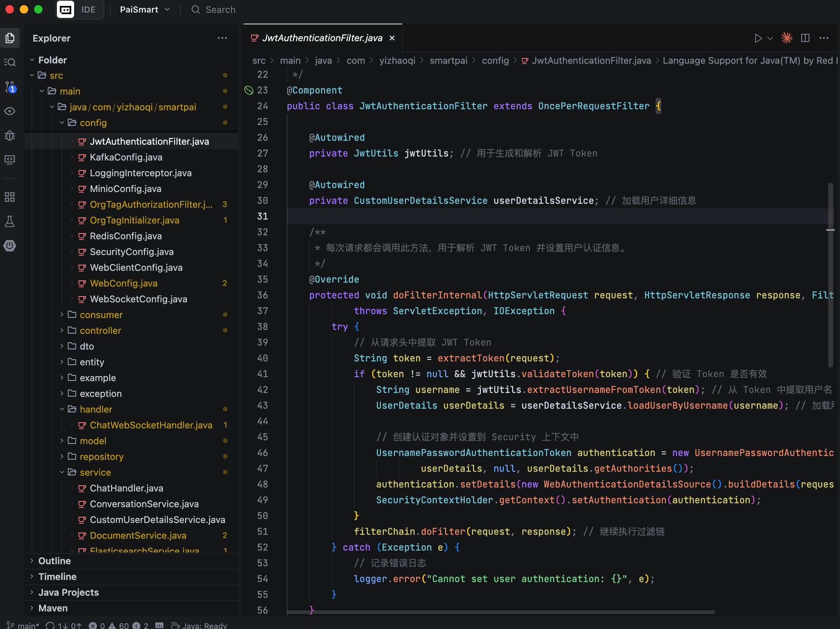Open the Explorer files icon in sidebar
Viewport: 840px width, 629px height.
click(10, 38)
